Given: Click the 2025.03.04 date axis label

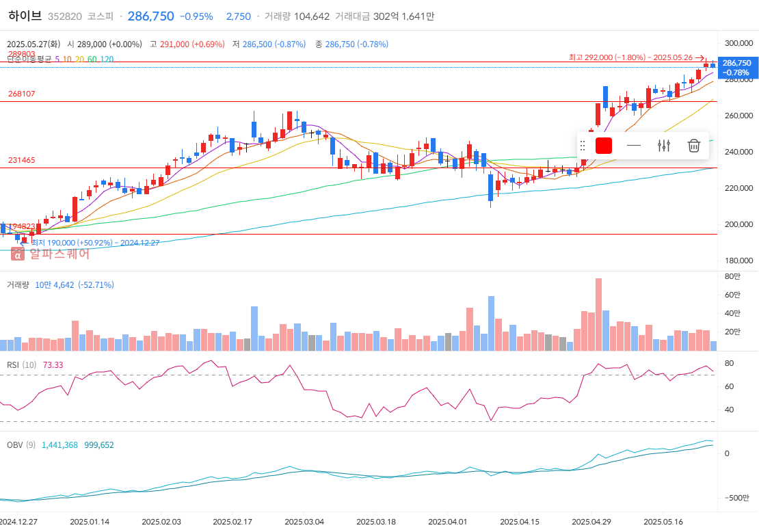Looking at the screenshot, I should pyautogui.click(x=304, y=522).
